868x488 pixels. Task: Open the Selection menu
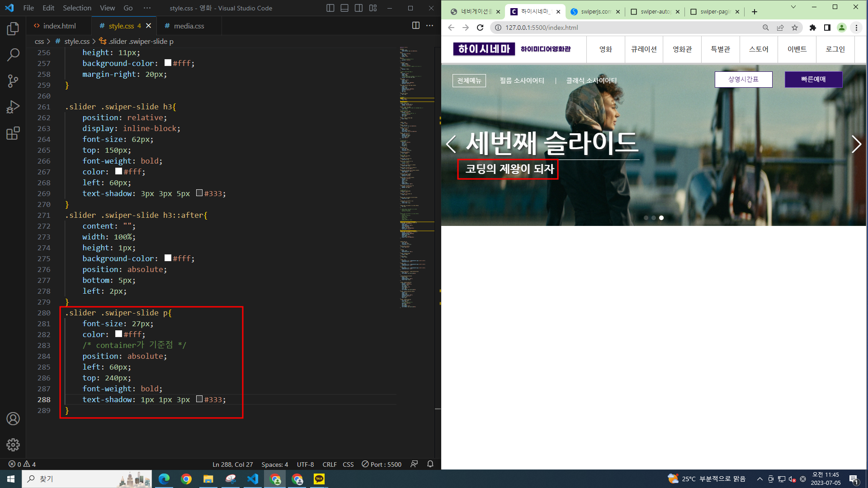[x=77, y=8]
